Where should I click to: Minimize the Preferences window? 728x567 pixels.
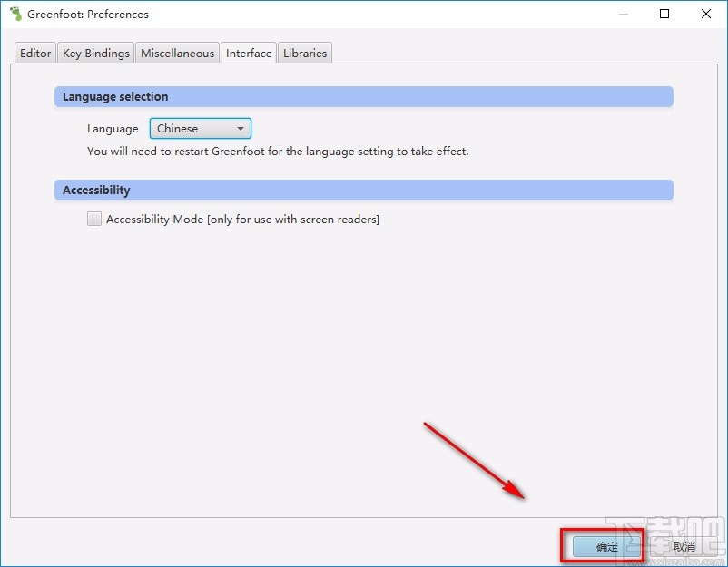point(624,14)
